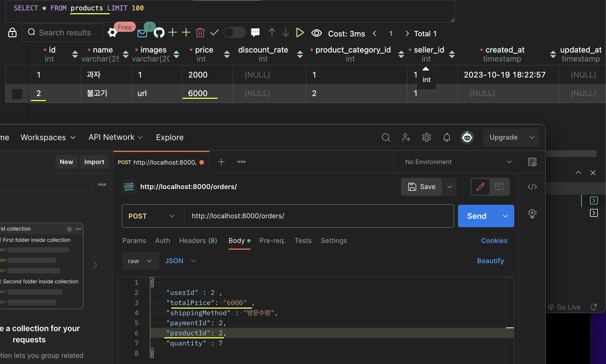Toggle the eye view icon
606x364 pixels.
pyautogui.click(x=316, y=33)
